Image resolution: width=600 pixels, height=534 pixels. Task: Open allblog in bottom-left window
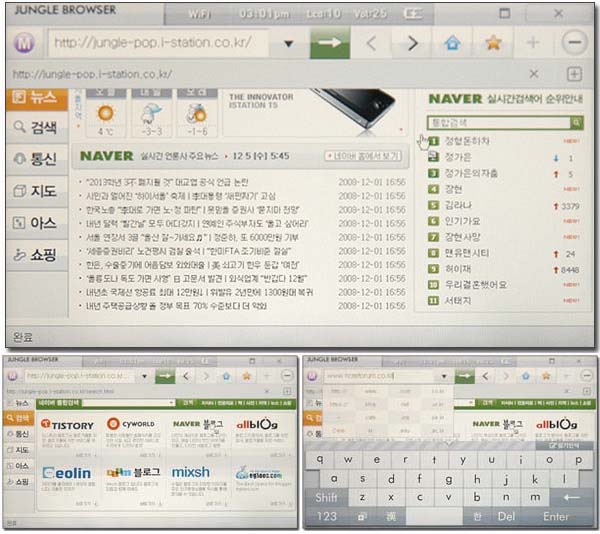pyautogui.click(x=257, y=424)
